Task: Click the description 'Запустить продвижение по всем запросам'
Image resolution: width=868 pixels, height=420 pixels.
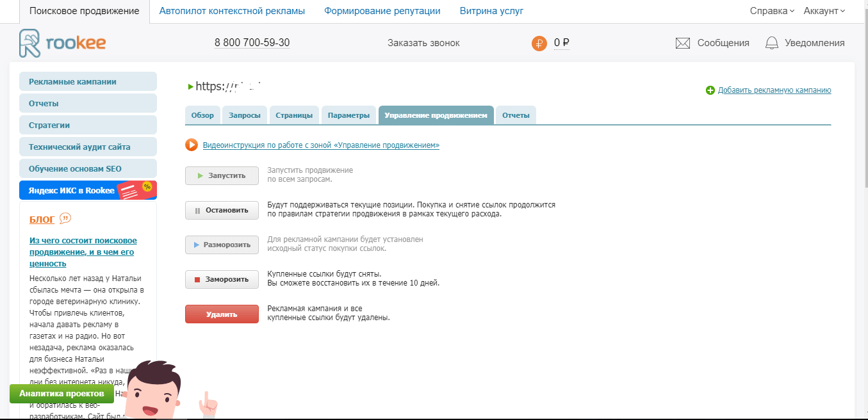Action: point(310,175)
